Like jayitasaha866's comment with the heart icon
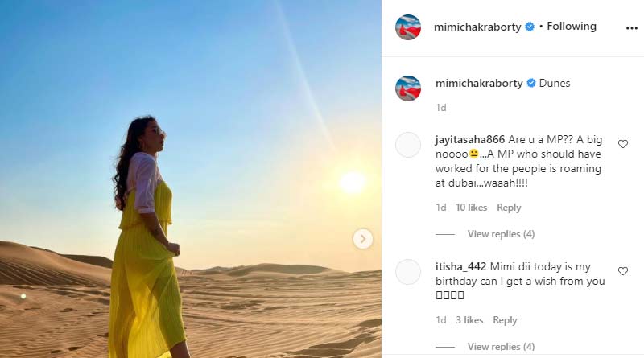Viewport: 644px width, 358px height. [622, 144]
